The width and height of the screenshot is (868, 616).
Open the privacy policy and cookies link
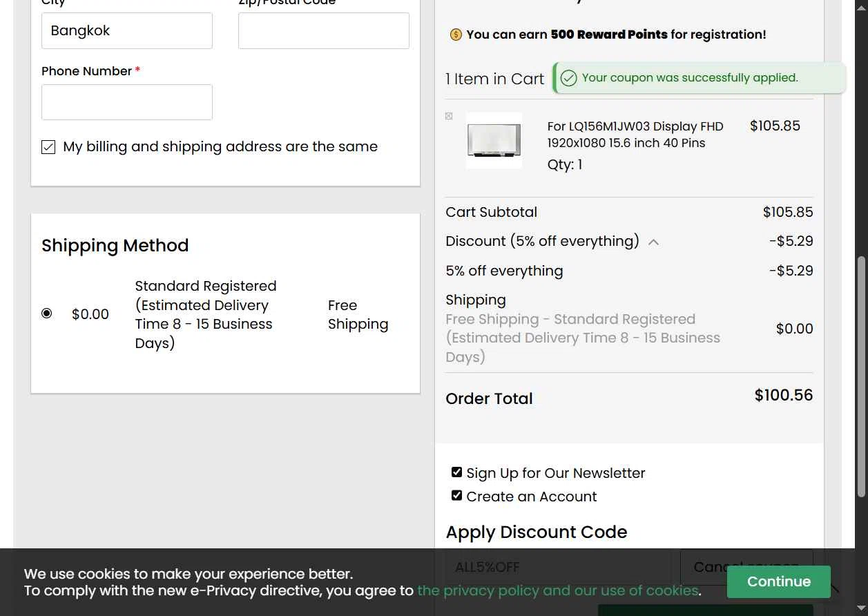coord(558,590)
